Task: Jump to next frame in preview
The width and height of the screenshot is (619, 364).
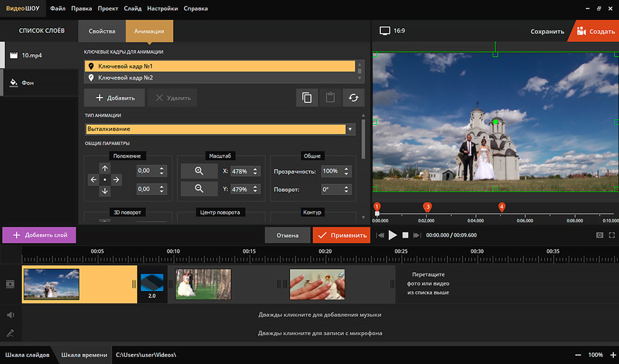Action: (x=417, y=235)
